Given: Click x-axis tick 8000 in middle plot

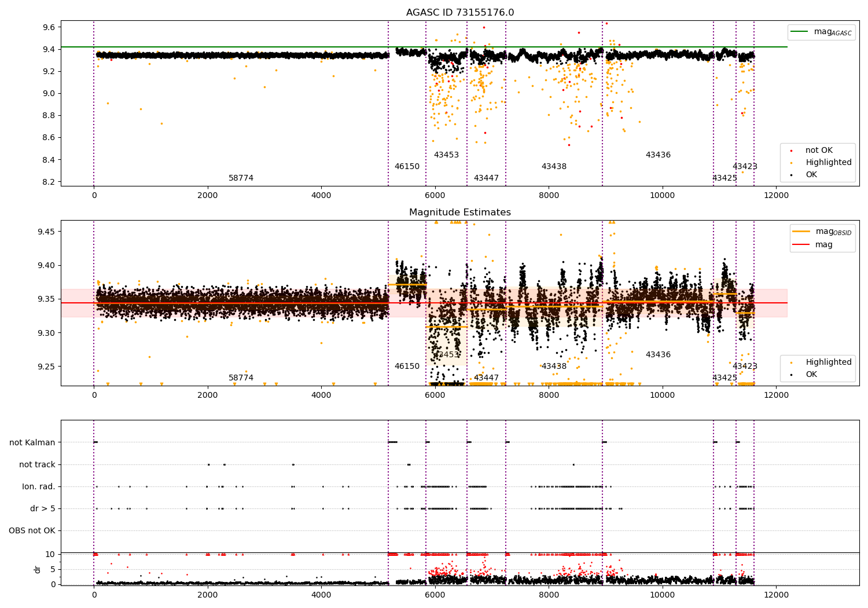Looking at the screenshot, I should (x=549, y=395).
